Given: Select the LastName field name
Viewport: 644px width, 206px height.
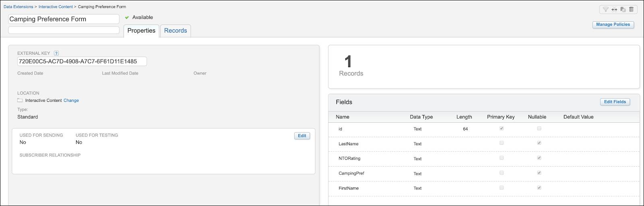Looking at the screenshot, I should point(349,144).
